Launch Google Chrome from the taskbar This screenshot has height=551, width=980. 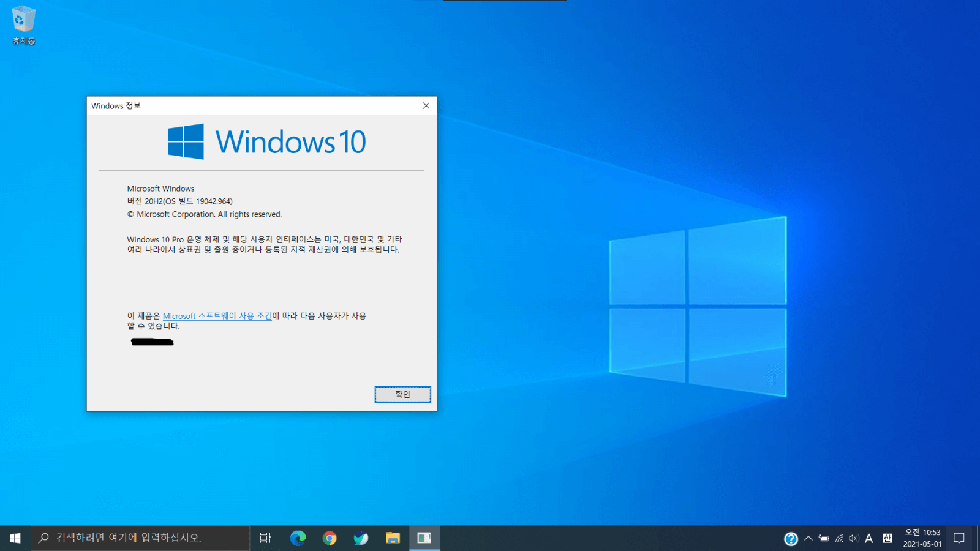click(330, 538)
